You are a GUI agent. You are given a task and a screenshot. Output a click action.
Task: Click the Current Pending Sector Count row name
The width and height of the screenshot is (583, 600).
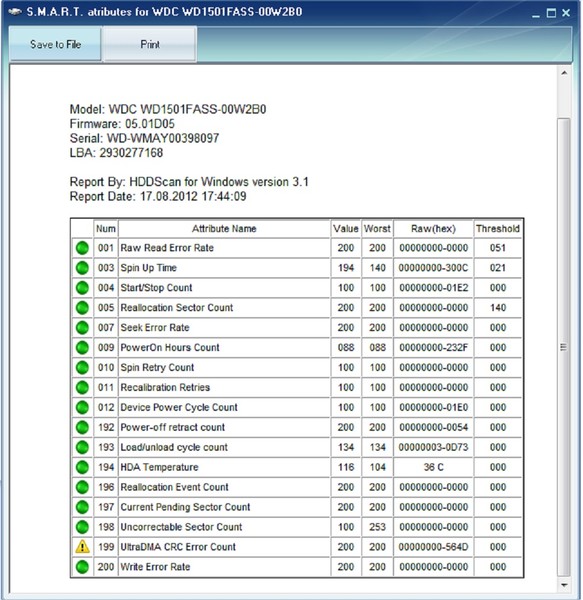coord(185,507)
